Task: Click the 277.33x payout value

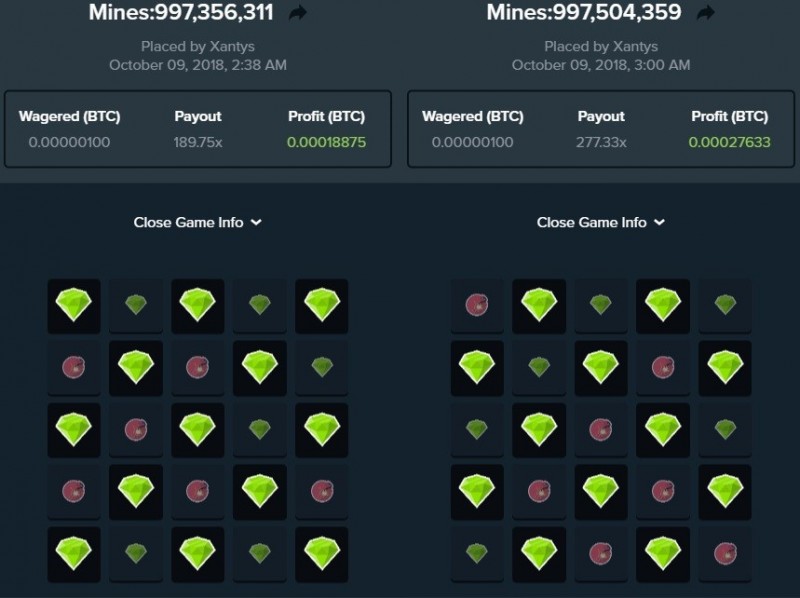Action: click(601, 142)
